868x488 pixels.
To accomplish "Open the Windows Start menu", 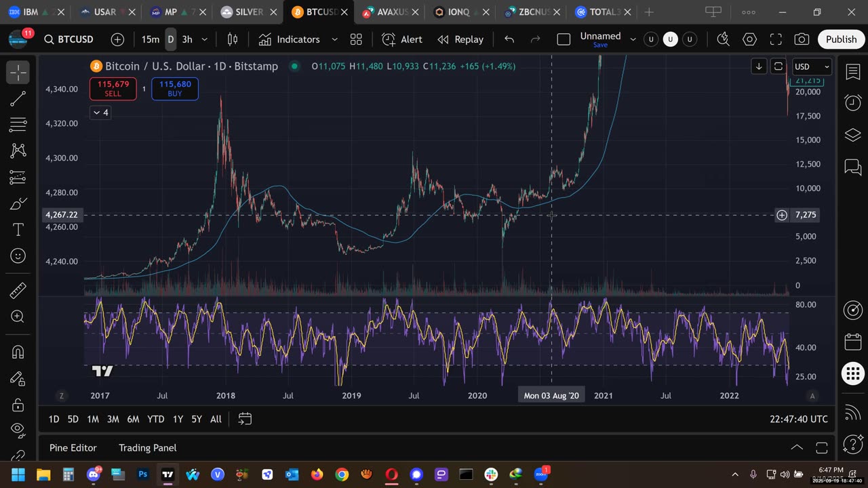I will pyautogui.click(x=18, y=474).
